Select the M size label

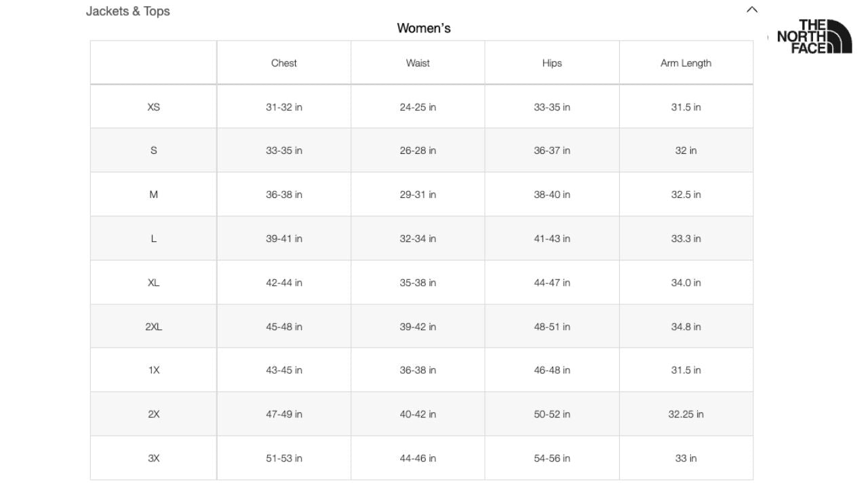point(153,194)
